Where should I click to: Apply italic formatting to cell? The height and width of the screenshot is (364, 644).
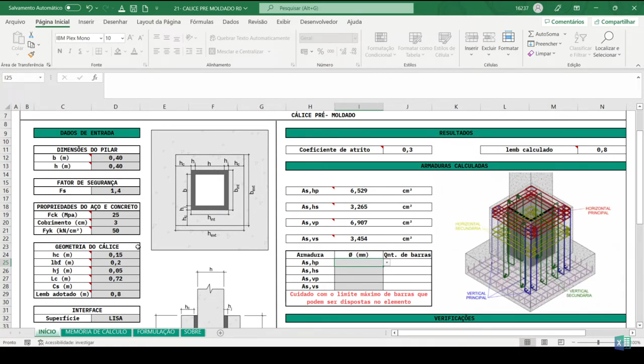pyautogui.click(x=70, y=51)
